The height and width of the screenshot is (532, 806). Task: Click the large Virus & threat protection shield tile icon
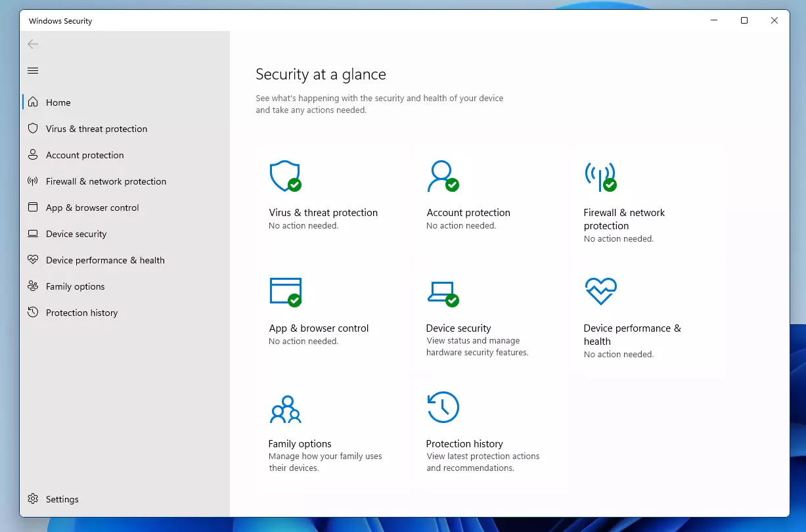(286, 176)
